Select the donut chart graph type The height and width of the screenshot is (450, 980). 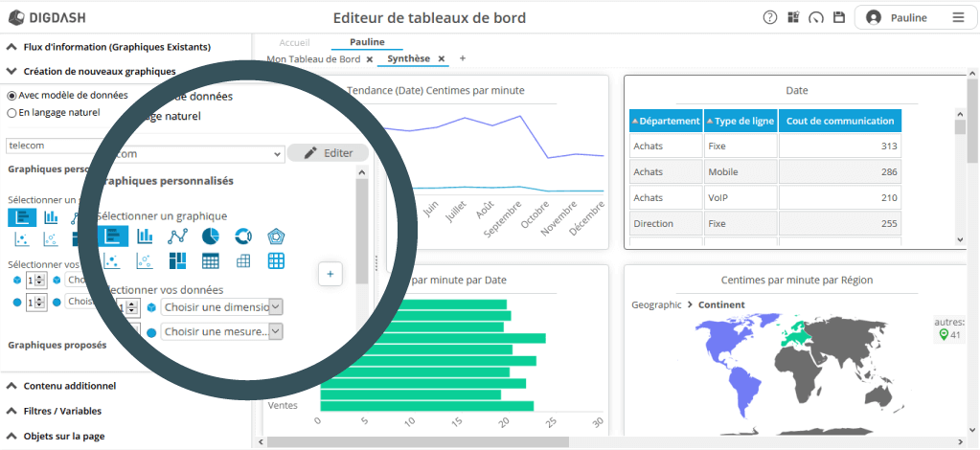tap(243, 236)
